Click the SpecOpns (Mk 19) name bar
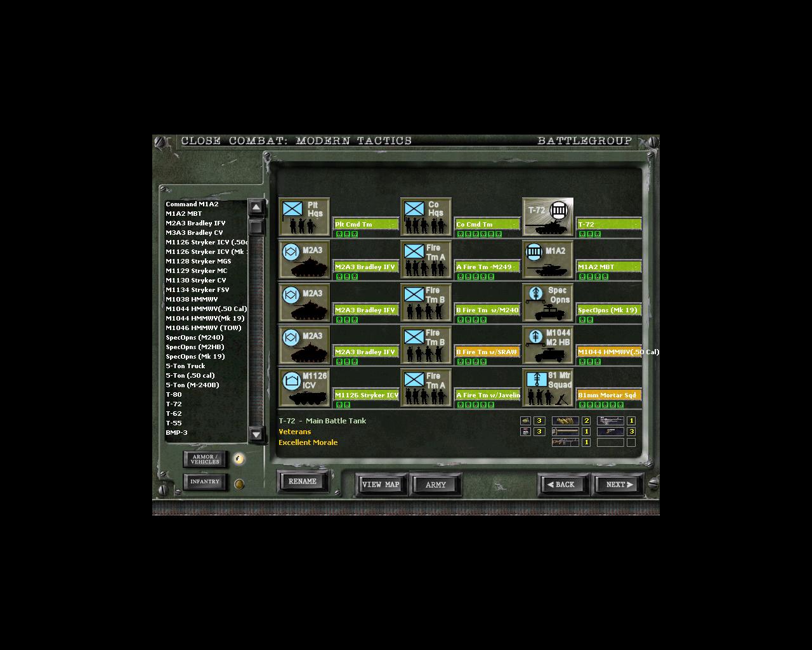The height and width of the screenshot is (650, 812). pyautogui.click(x=609, y=310)
